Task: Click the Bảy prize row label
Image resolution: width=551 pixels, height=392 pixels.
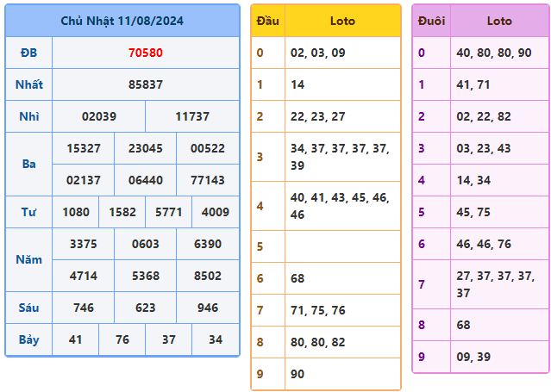Action: pos(28,339)
